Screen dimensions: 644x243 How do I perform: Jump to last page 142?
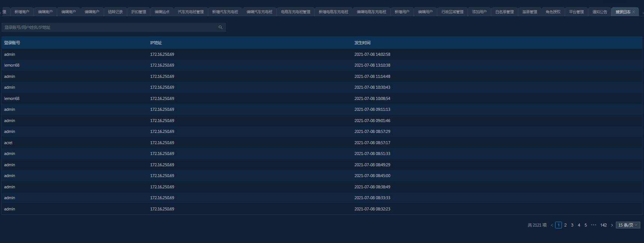click(603, 225)
